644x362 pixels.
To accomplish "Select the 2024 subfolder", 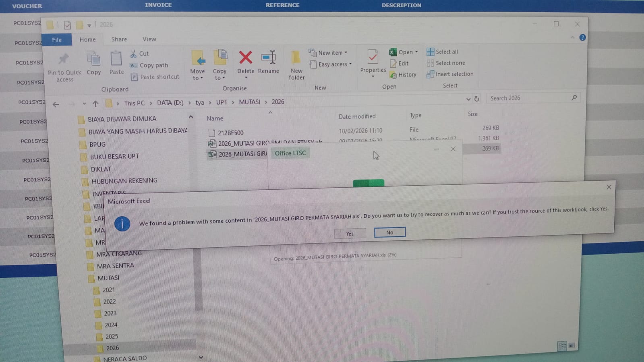I will [111, 325].
